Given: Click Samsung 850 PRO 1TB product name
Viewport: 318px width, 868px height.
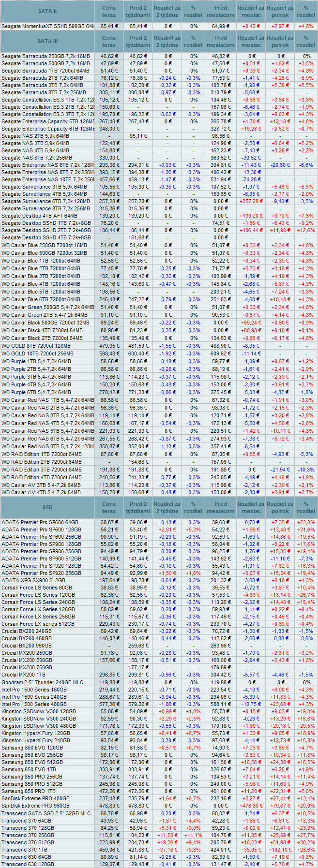Looking at the screenshot, I should click(x=29, y=791).
